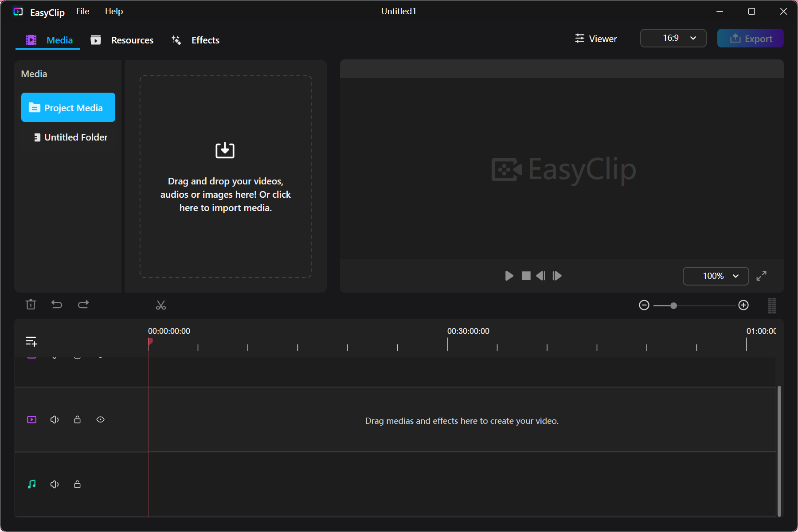Expand the 16:9 aspect ratio dropdown
Screen dimensions: 798x532
(673, 38)
